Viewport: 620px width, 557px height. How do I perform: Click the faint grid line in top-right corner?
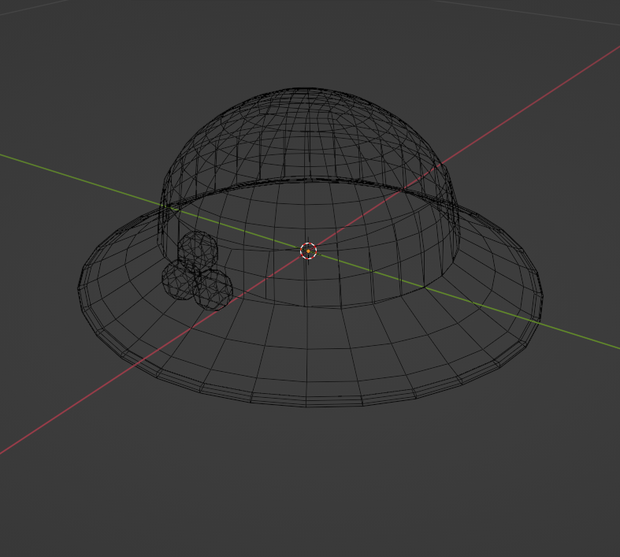[x=526, y=12]
